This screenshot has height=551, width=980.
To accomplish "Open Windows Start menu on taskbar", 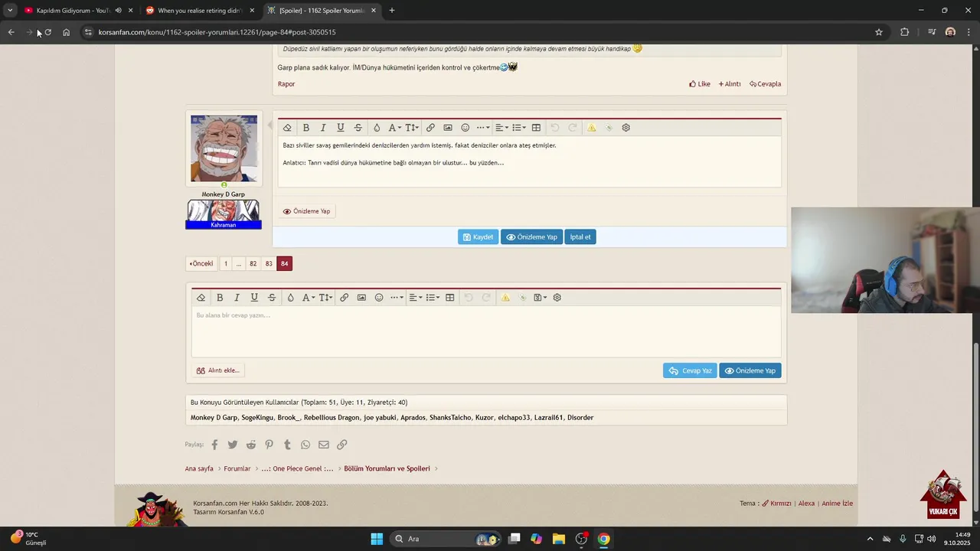I will (377, 539).
